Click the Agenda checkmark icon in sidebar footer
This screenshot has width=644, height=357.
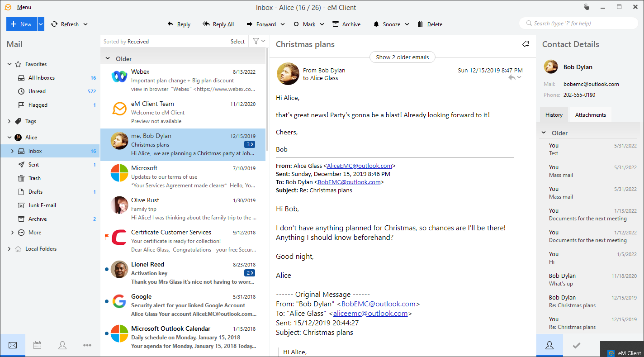click(x=576, y=345)
